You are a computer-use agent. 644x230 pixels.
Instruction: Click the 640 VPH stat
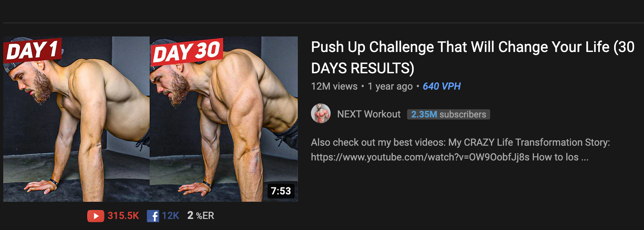coord(441,86)
